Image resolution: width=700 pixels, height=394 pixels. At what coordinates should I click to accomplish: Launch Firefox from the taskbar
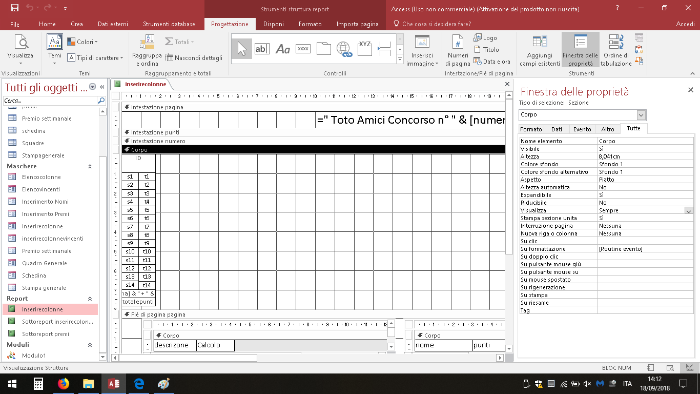[63, 384]
